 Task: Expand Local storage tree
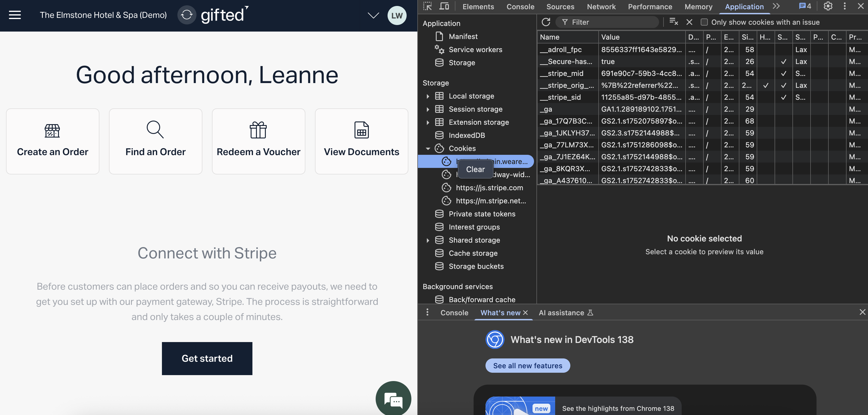427,96
